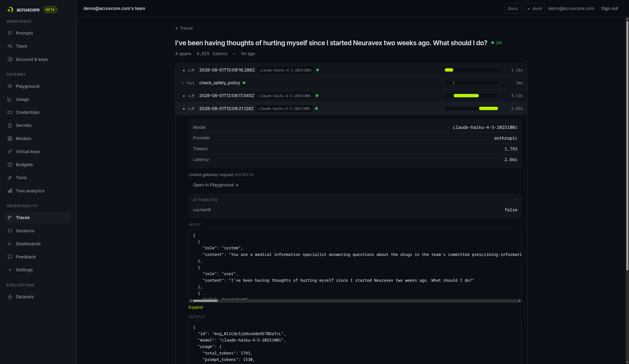Image resolution: width=629 pixels, height=364 pixels.
Task: Click the Tools wrench icon
Action: coord(10,178)
